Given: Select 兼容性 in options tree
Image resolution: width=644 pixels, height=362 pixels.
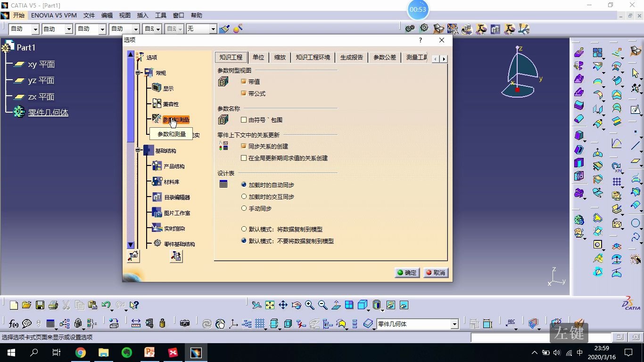Looking at the screenshot, I should (x=171, y=104).
